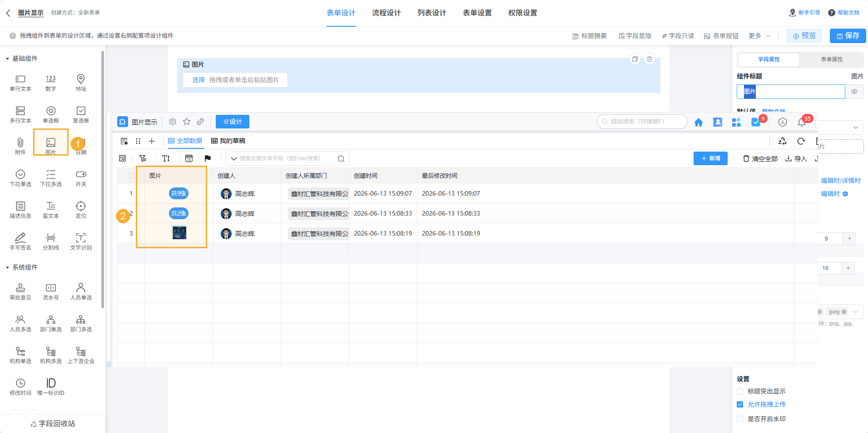Viewport: 868px width, 433px height.
Task: Switch to 流程设计 tab
Action: click(387, 13)
